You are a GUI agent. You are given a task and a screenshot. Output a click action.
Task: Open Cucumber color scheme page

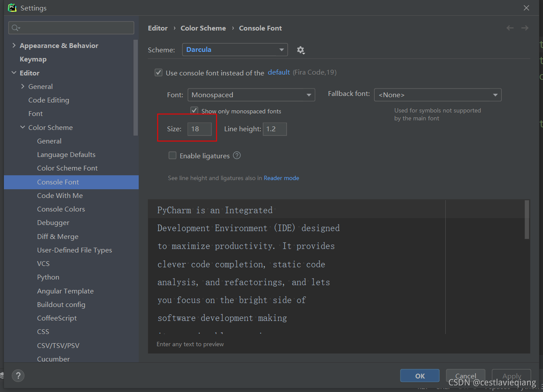pos(53,359)
